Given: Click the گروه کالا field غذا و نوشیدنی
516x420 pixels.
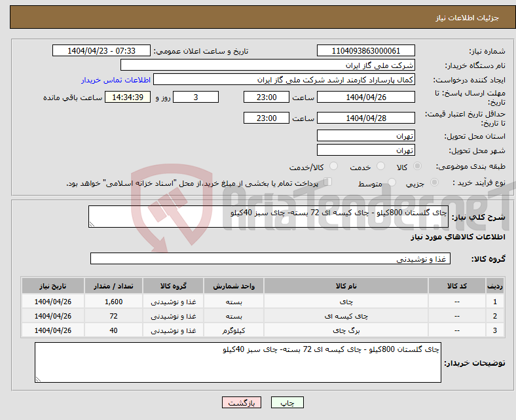Looking at the screenshot, I should [x=270, y=258].
